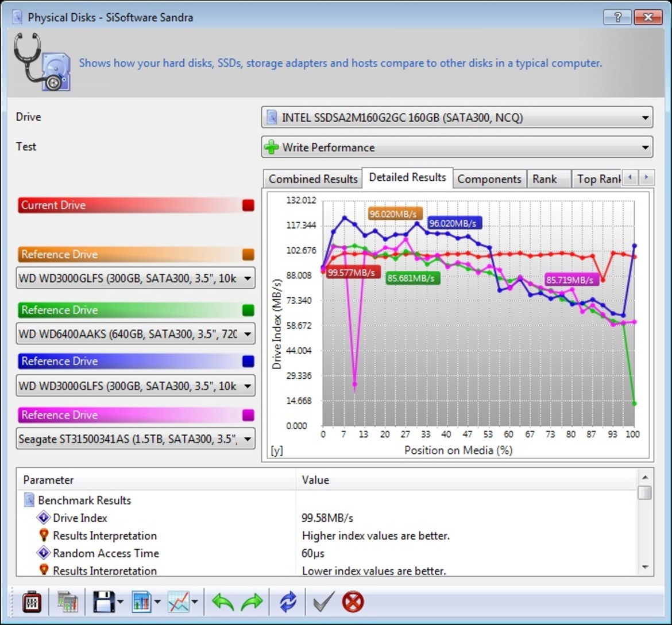Click the blue Reference Drive color swatch
Image resolution: width=672 pixels, height=625 pixels.
coord(248,361)
